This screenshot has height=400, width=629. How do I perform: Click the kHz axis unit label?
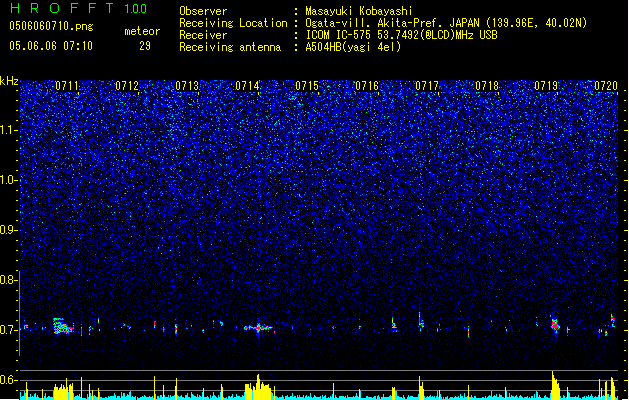point(9,81)
